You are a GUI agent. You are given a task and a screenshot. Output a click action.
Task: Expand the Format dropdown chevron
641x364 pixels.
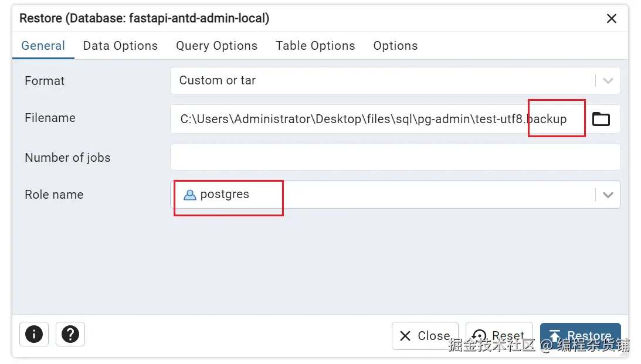608,81
